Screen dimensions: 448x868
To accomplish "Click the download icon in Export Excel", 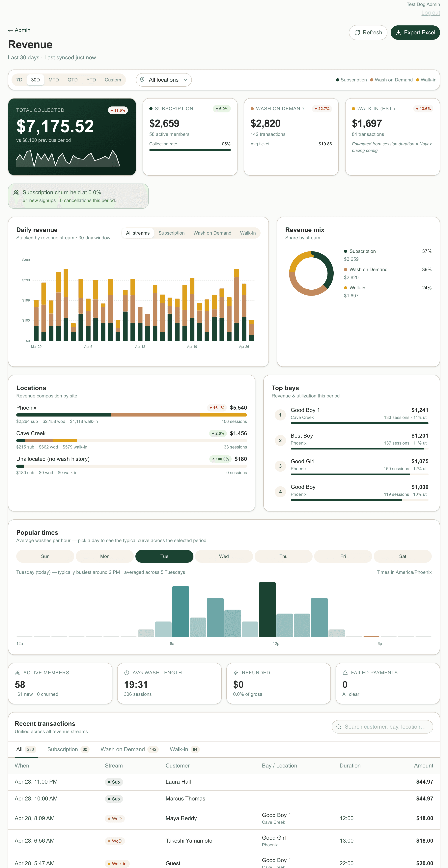I will click(x=398, y=33).
